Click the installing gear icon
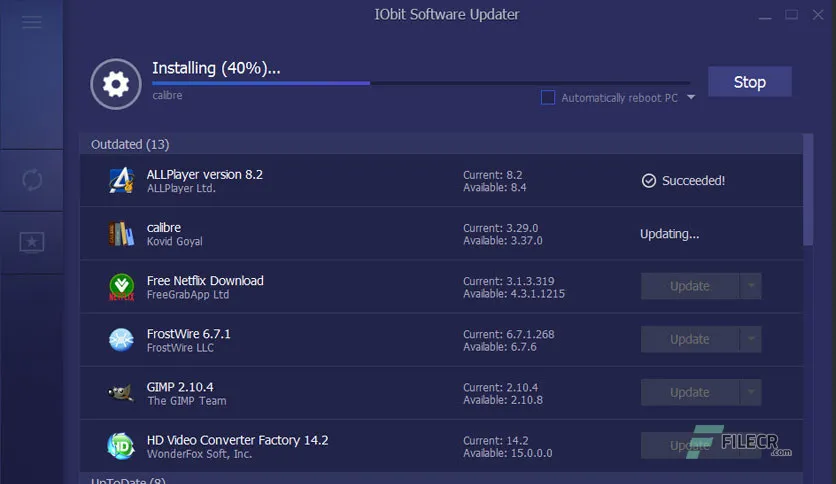Screen dimensions: 836x484 pos(116,84)
